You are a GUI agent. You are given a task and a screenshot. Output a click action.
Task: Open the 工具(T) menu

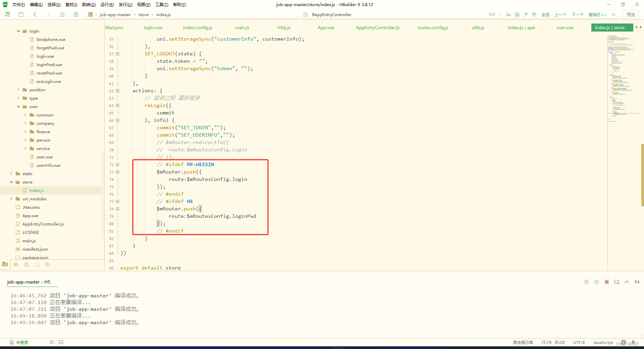coord(162,4)
